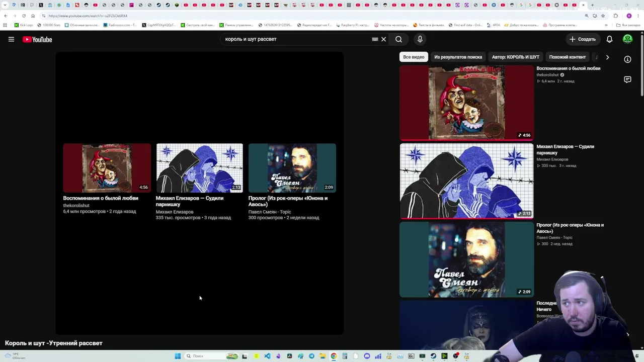Open a new browser tab with plus
The width and height of the screenshot is (644, 362).
592,5
